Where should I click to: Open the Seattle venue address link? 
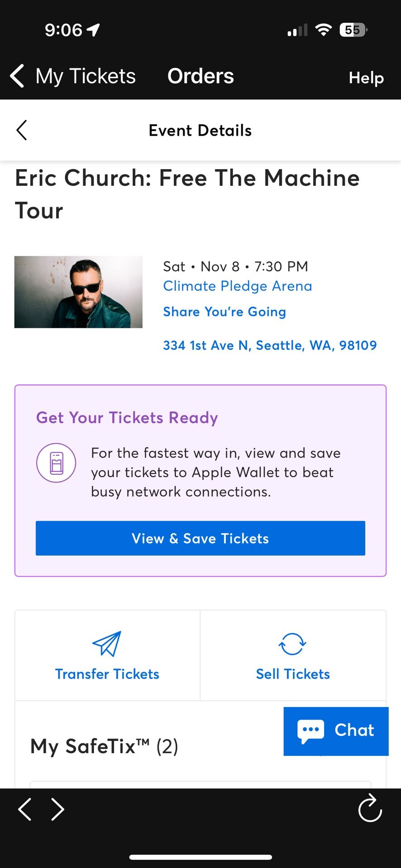coord(270,345)
